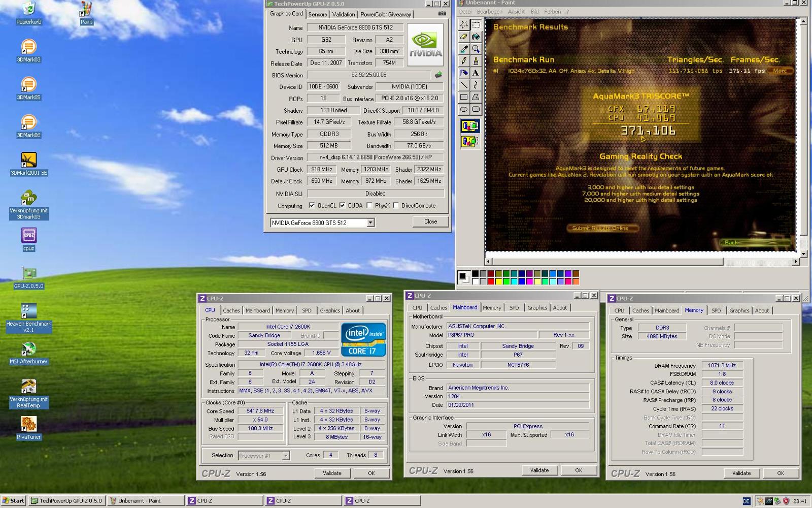
Task: Choose the Brush tool in Paint
Action: [476, 61]
